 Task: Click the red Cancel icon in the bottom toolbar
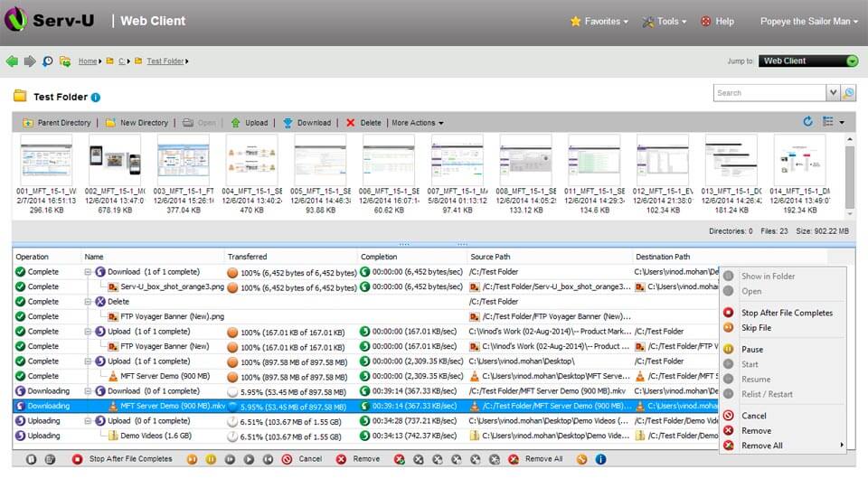(287, 459)
